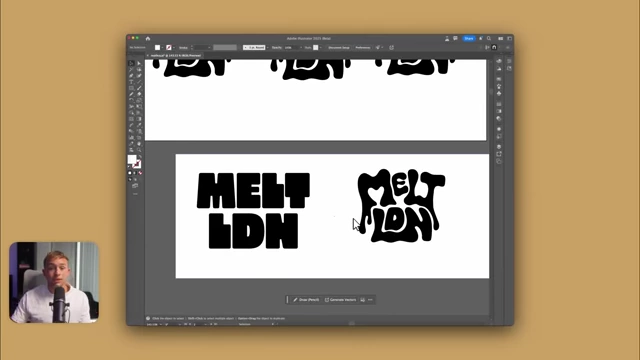The width and height of the screenshot is (640, 360).
Task: Select the Pen tool
Action: pos(131,76)
